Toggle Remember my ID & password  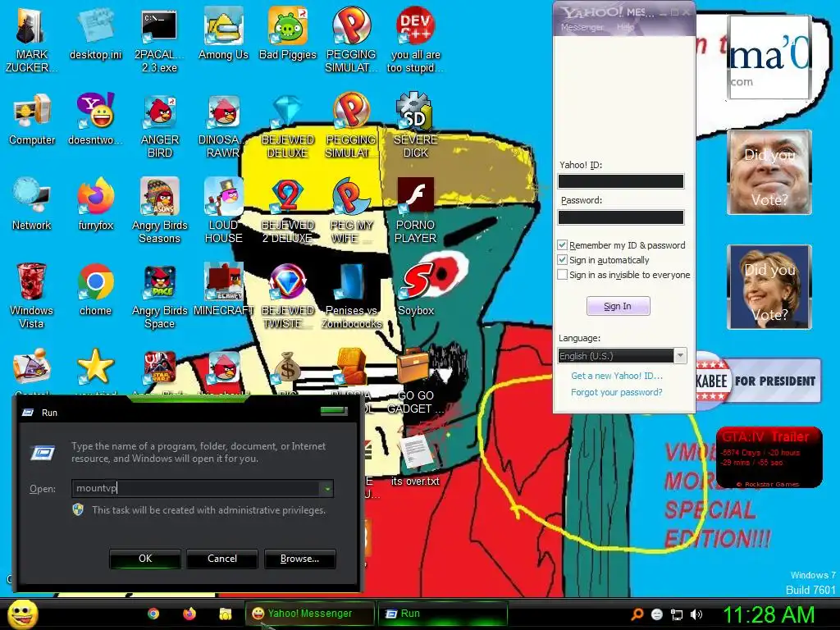[x=562, y=244]
